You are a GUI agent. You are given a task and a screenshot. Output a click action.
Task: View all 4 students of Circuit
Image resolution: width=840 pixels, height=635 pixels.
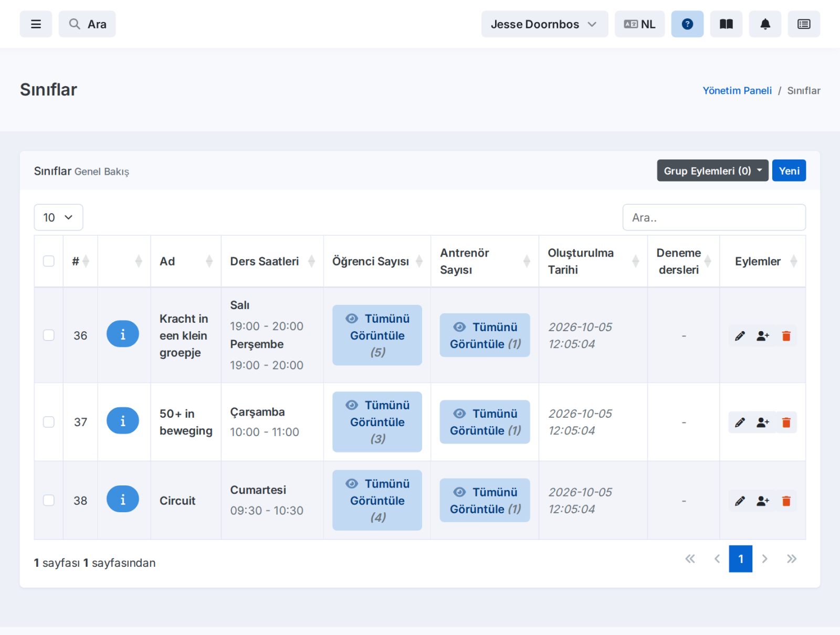(377, 500)
